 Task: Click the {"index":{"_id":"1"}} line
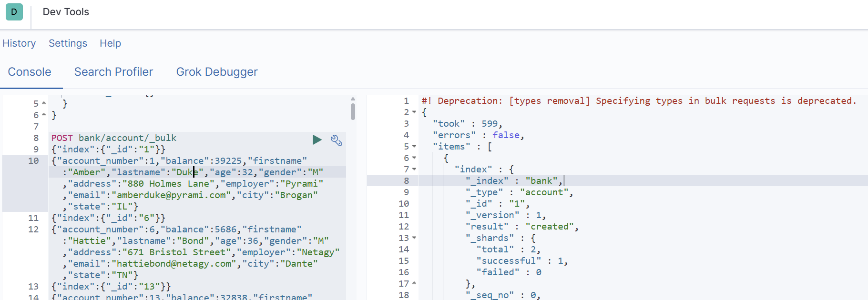coord(108,150)
